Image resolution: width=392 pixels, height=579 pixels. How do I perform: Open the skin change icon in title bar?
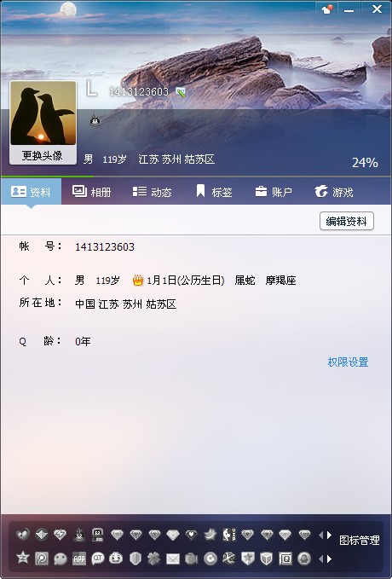326,9
